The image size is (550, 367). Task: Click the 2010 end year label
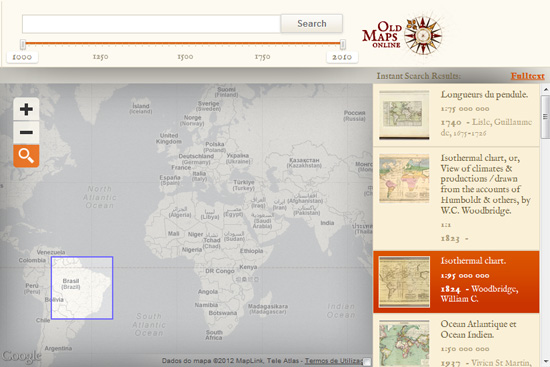pos(342,57)
